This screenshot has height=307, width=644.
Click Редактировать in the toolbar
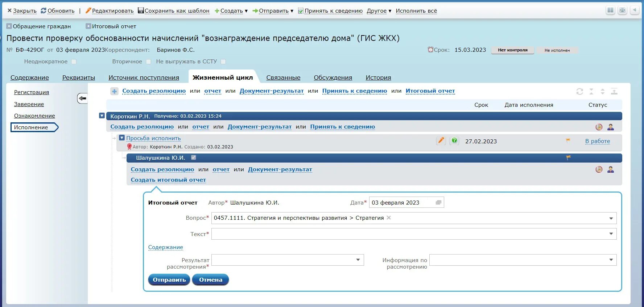[110, 11]
